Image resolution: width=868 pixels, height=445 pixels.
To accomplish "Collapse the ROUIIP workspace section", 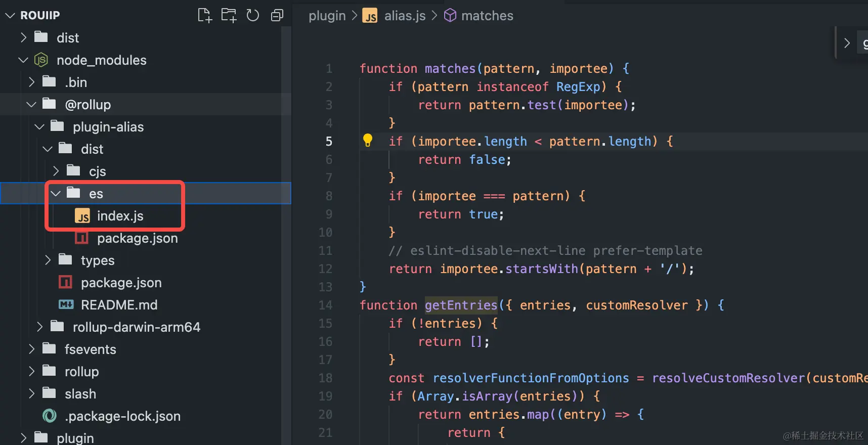I will [x=10, y=16].
